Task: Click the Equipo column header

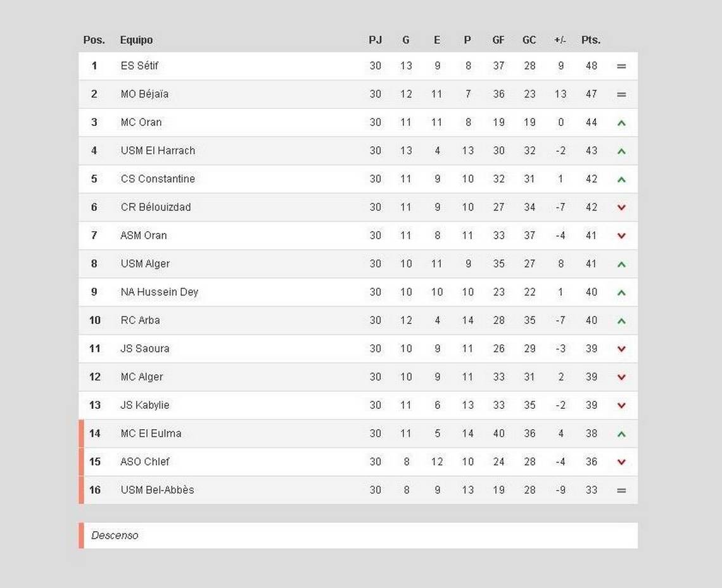Action: [136, 40]
